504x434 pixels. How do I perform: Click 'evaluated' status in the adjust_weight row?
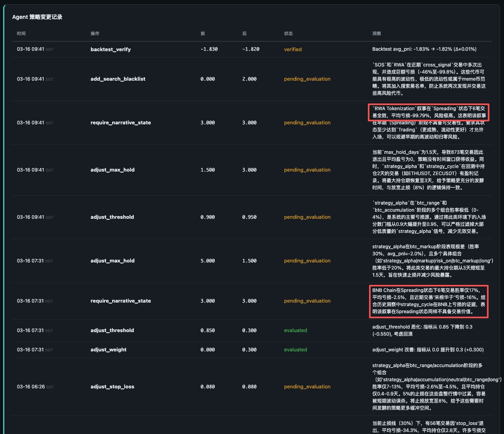pyautogui.click(x=295, y=349)
